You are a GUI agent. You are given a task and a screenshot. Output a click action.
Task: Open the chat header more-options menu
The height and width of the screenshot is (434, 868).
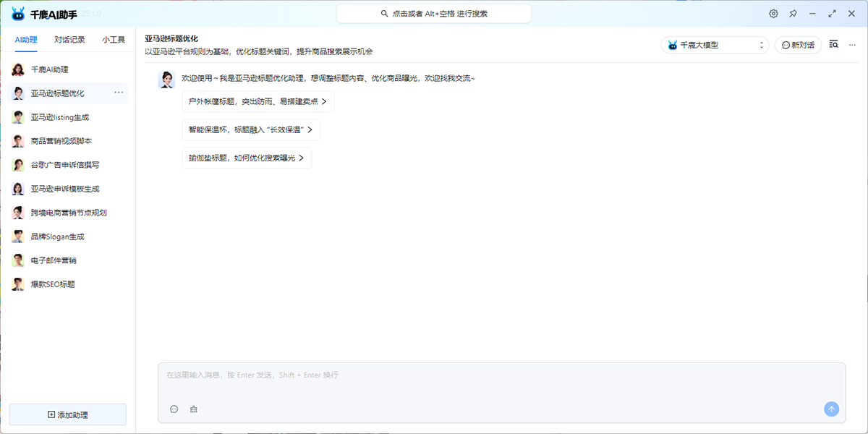[x=851, y=44]
